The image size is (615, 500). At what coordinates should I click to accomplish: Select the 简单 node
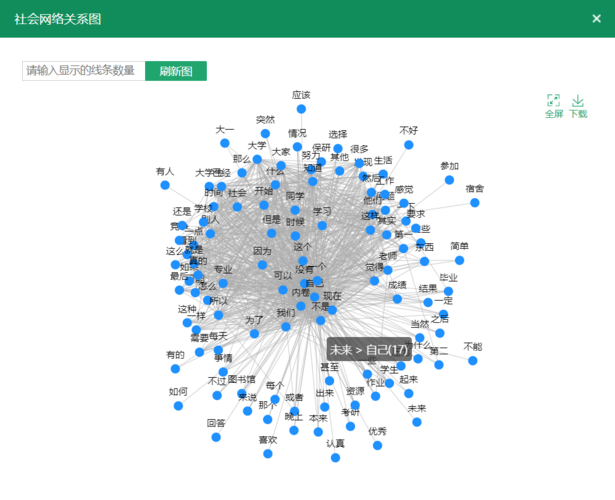(x=459, y=260)
